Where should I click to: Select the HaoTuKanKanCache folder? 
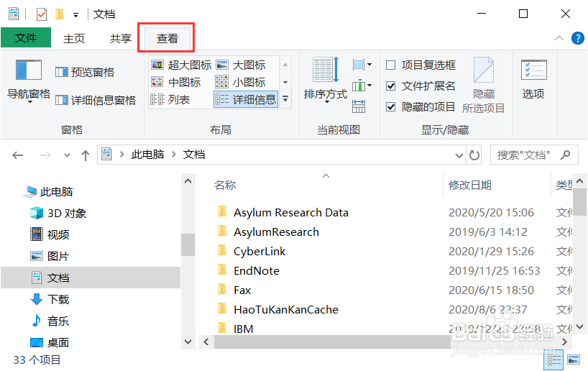[x=277, y=309]
